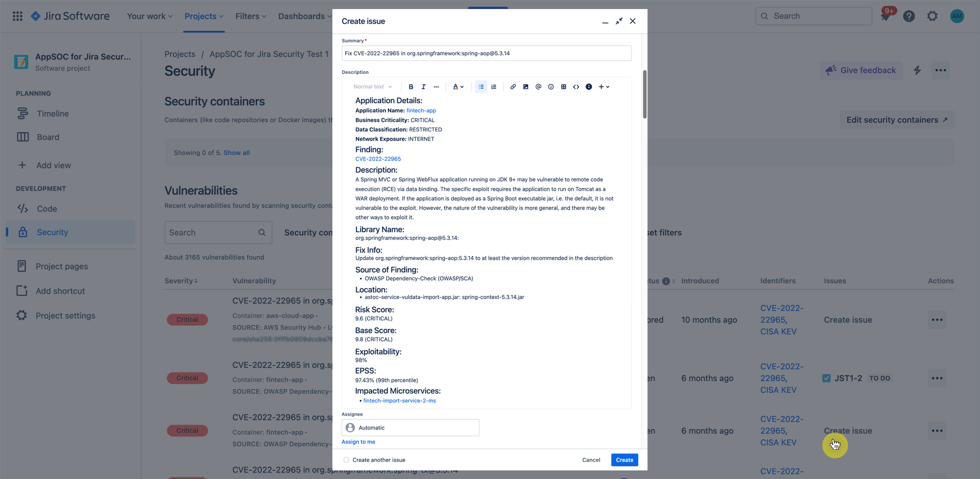This screenshot has height=479, width=980.
Task: Toggle bold formatting in description editor
Action: 411,87
